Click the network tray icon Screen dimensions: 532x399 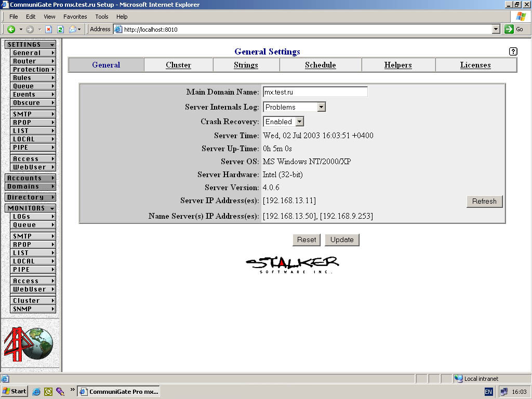[x=504, y=392]
